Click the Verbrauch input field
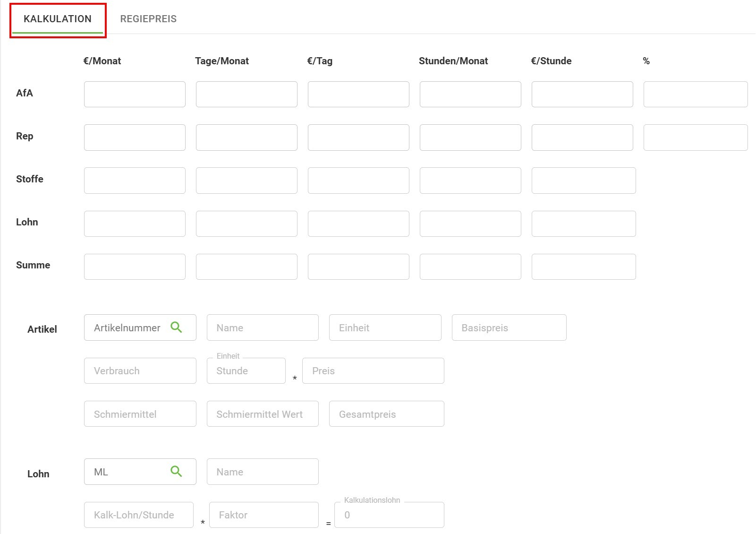The height and width of the screenshot is (534, 756). (x=140, y=371)
